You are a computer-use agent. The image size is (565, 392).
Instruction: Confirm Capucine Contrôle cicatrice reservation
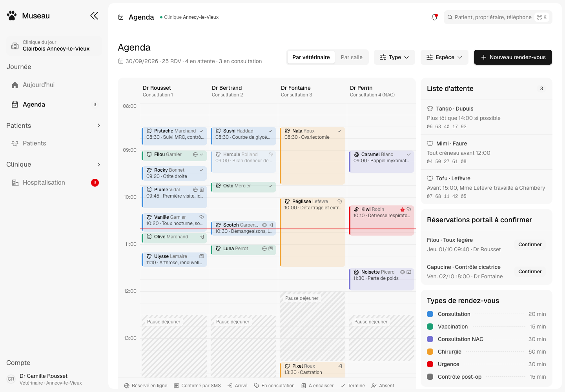pos(530,272)
